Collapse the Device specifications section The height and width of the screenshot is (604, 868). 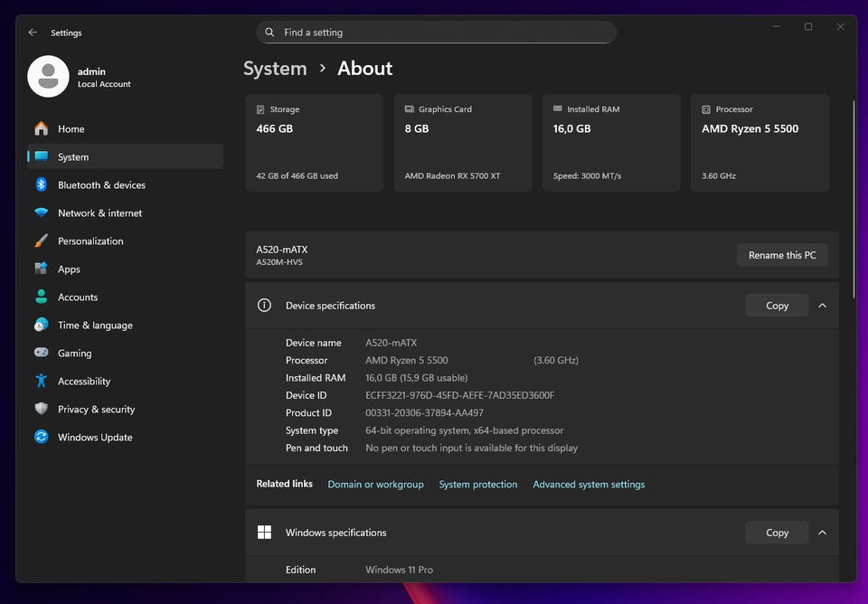pos(822,306)
